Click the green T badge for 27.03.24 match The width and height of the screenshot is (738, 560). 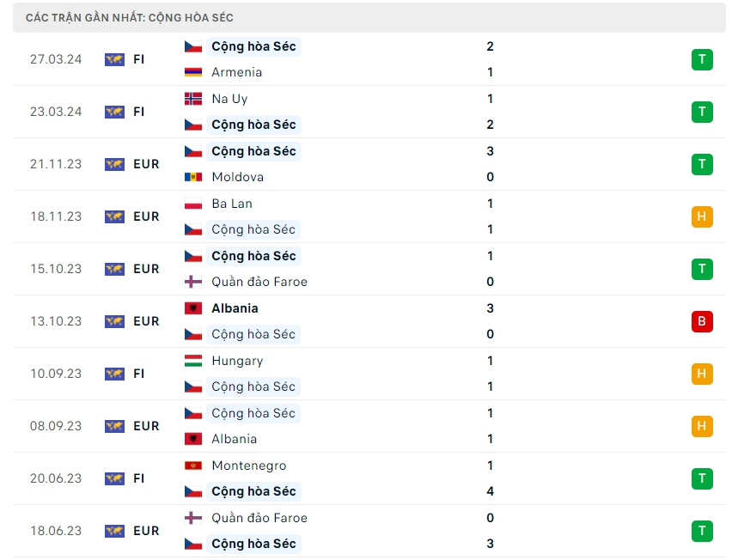[x=701, y=59]
